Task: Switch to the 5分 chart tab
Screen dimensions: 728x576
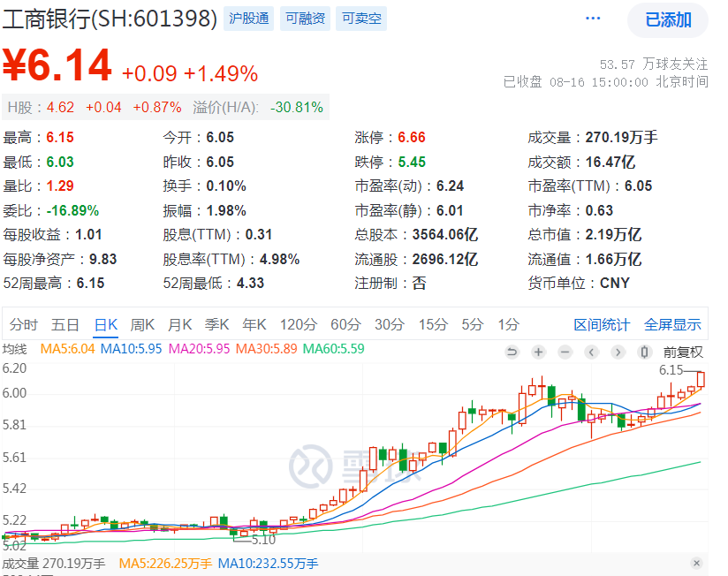Action: (472, 324)
